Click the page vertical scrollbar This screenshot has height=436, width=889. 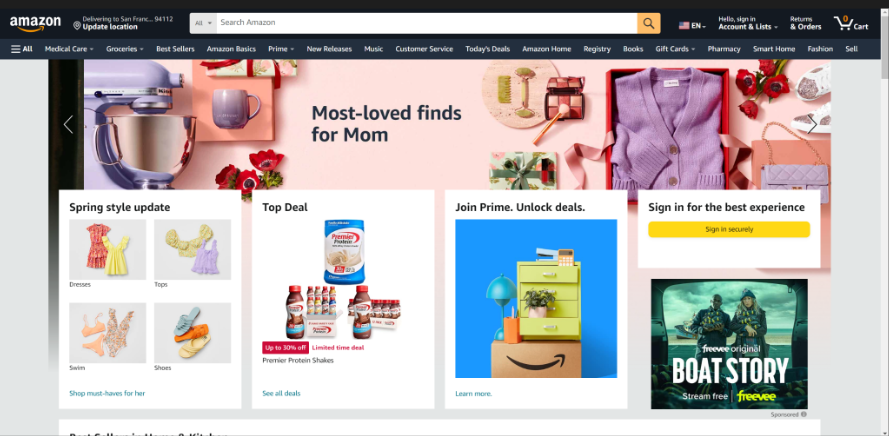(884, 222)
